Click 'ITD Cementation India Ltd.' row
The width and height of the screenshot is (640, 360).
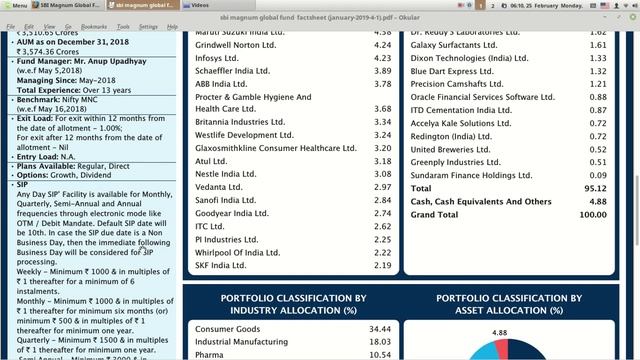[509, 110]
